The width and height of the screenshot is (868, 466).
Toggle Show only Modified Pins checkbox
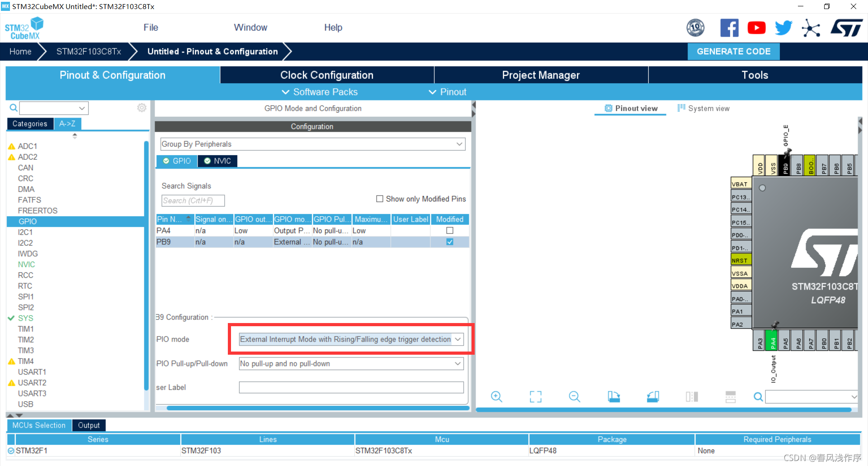(380, 199)
